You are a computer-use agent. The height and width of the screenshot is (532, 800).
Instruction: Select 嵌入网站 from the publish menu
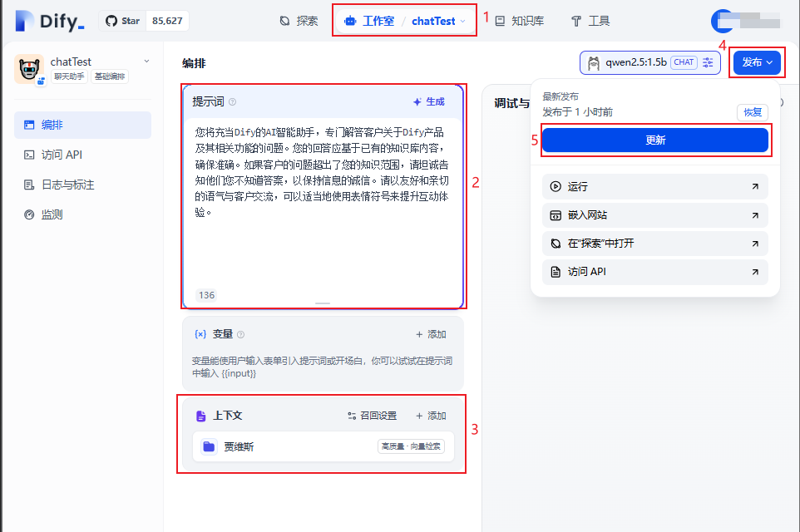tap(655, 215)
